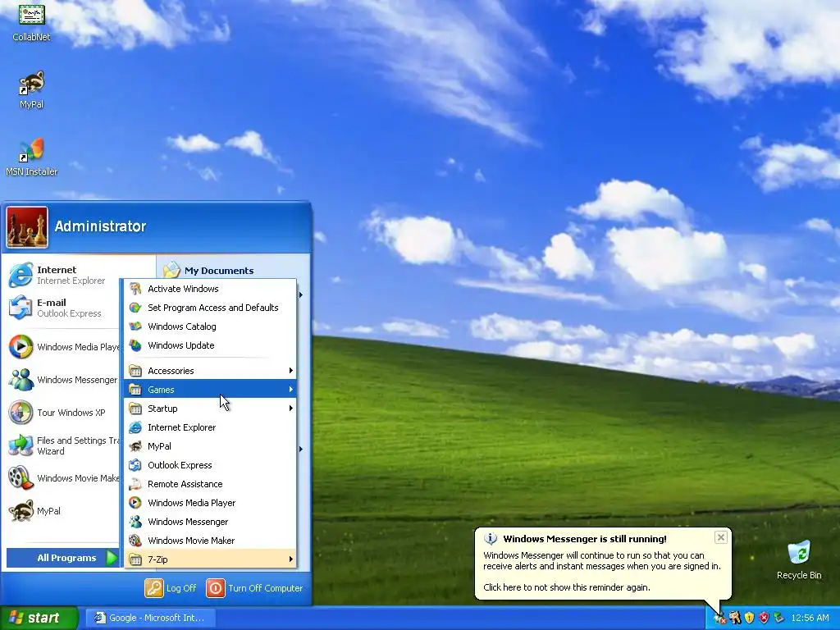
Task: Click the yellow shield Windows Update tray icon
Action: click(x=750, y=618)
